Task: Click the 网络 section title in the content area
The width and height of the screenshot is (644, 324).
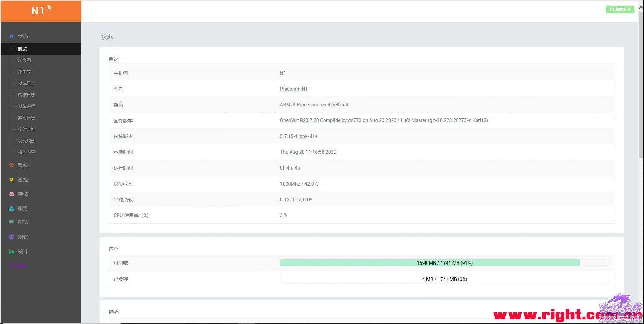Action: pyautogui.click(x=114, y=312)
